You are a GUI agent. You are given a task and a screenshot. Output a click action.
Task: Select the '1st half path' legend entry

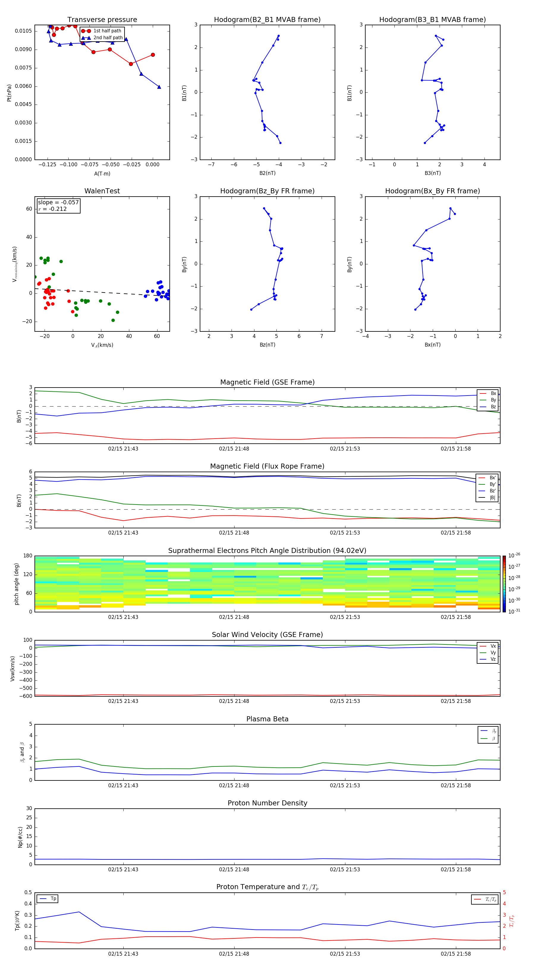(102, 31)
